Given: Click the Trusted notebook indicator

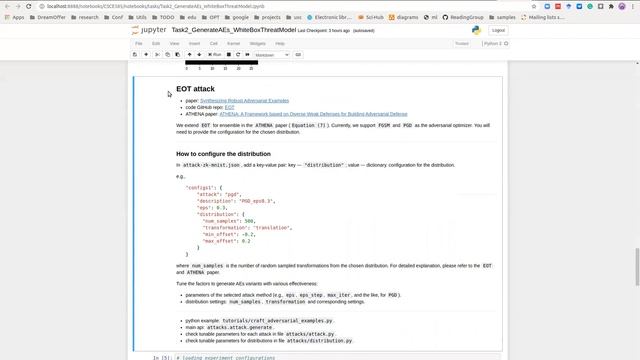Looking at the screenshot, I should coord(462,44).
